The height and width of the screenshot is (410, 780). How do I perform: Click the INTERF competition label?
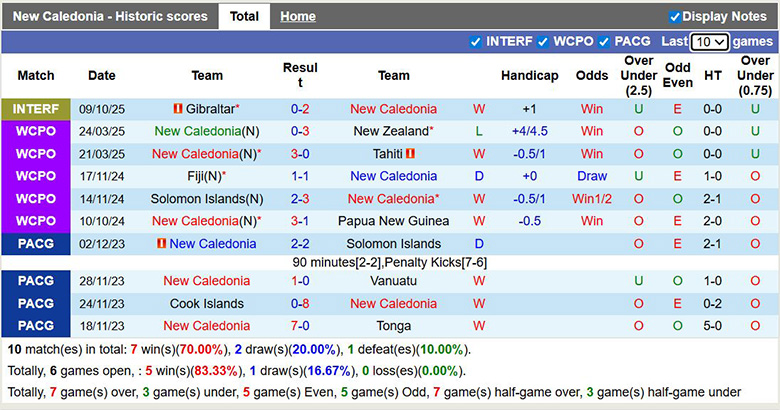(36, 109)
